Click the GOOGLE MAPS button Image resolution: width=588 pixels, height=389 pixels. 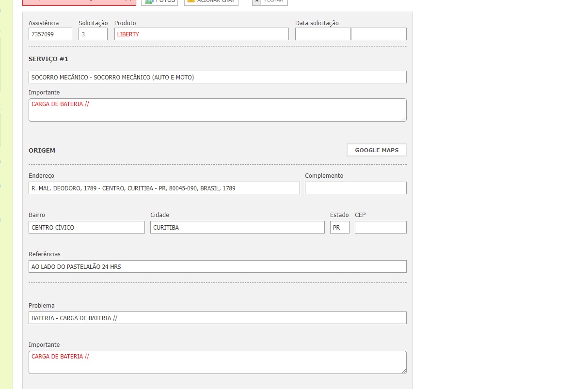[377, 150]
